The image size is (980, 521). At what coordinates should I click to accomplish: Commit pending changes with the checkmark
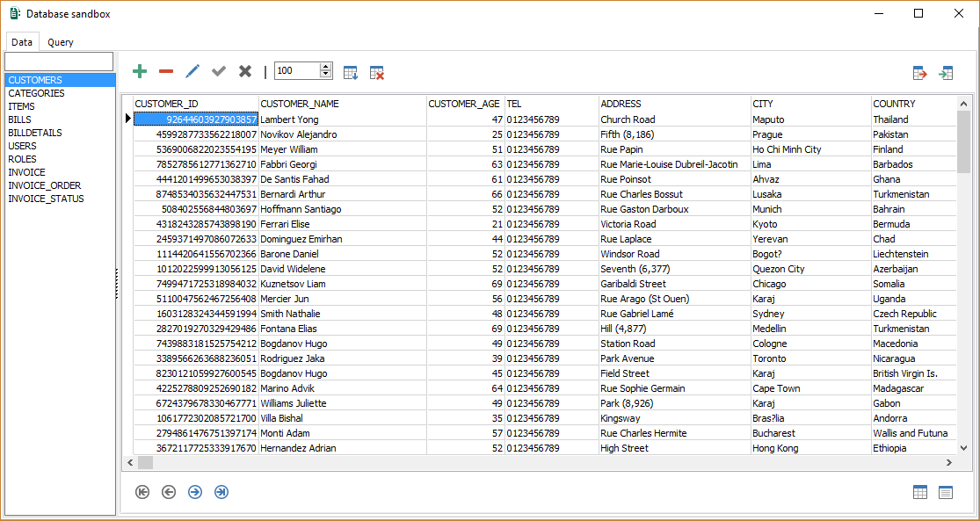pos(218,71)
